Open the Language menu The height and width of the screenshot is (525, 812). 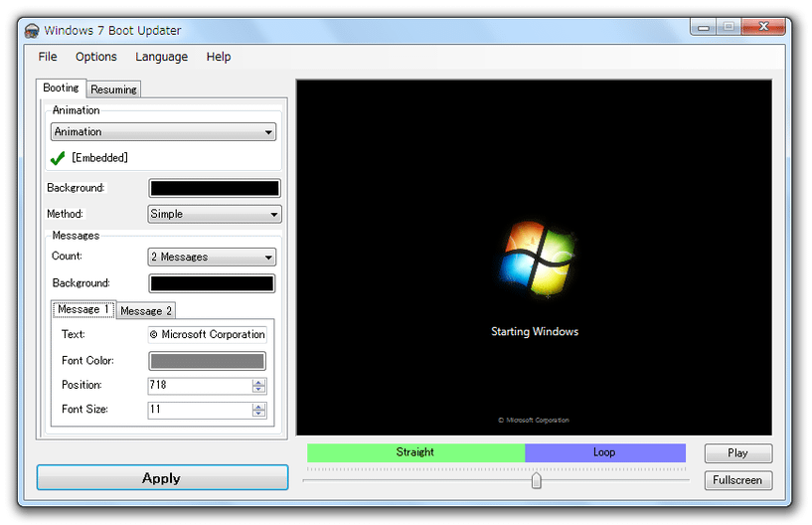point(162,57)
